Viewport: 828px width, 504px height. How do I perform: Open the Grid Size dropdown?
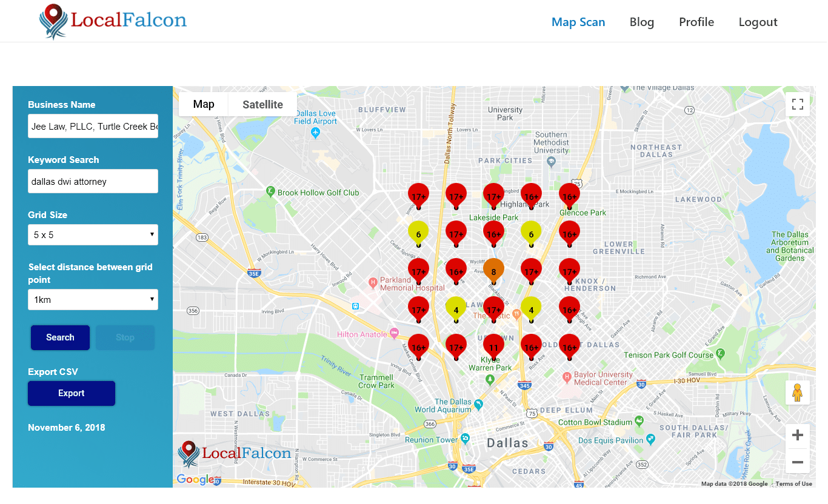(93, 235)
